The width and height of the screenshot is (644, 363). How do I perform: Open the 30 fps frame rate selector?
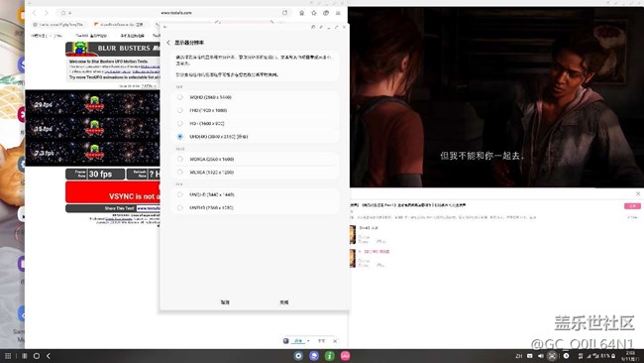pyautogui.click(x=95, y=175)
